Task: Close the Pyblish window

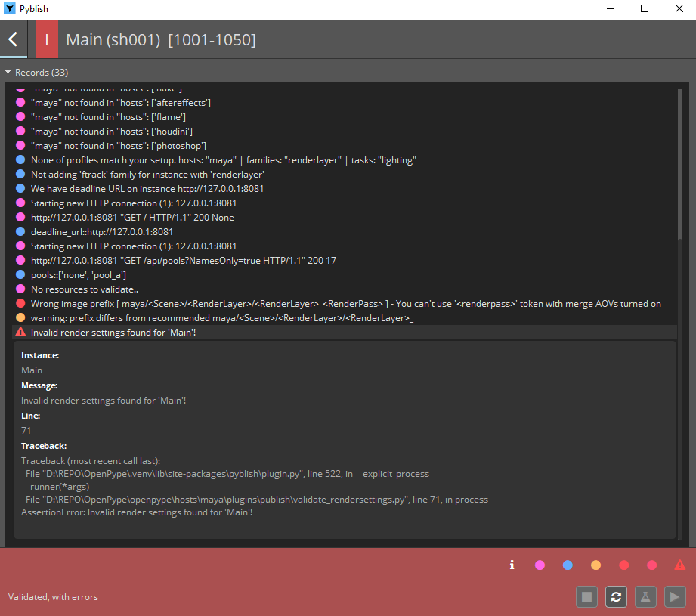Action: pos(679,8)
